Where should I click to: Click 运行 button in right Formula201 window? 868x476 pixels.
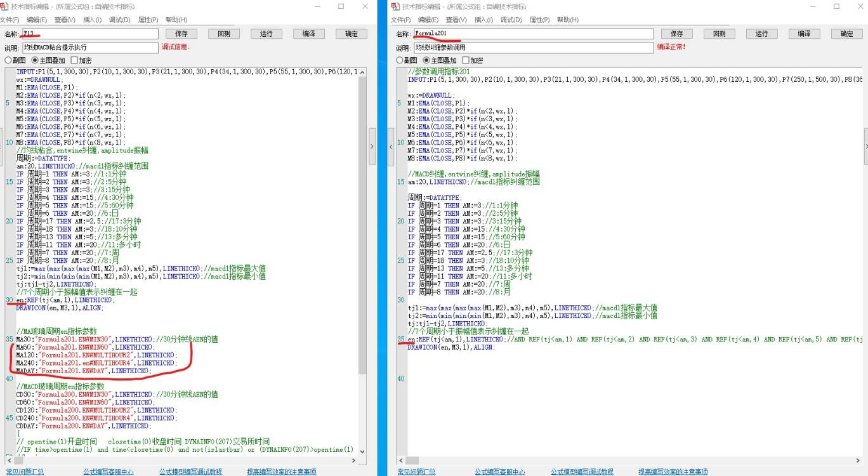pyautogui.click(x=762, y=34)
